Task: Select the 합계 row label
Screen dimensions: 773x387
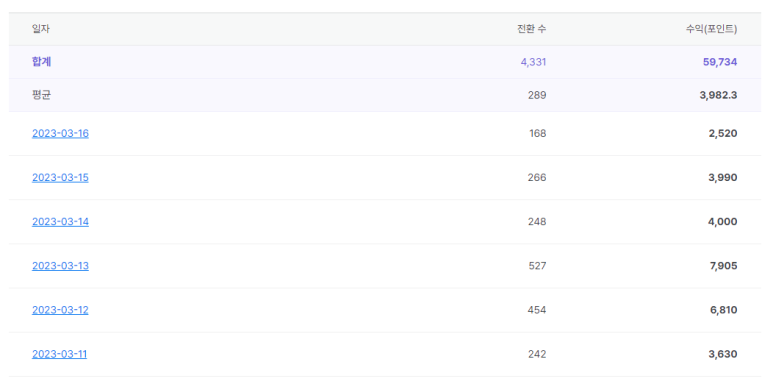Action: click(41, 62)
